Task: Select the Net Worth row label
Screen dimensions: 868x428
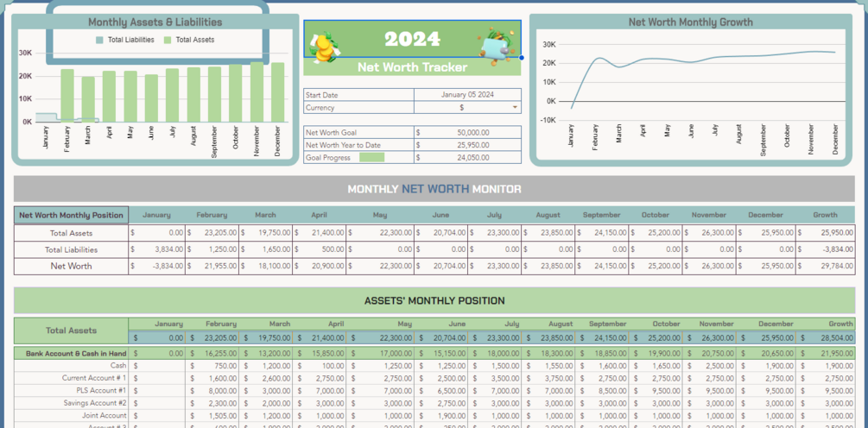Action: pos(72,266)
